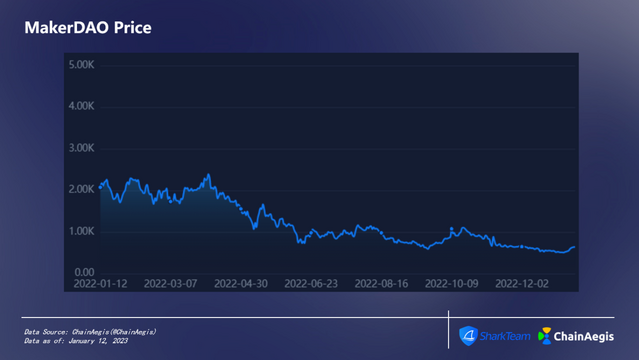Click the 2022-12-02 date label

coord(522,284)
